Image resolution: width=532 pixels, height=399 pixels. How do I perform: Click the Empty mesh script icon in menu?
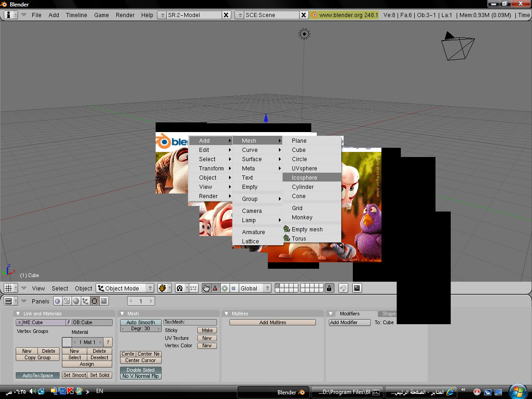[x=287, y=229]
